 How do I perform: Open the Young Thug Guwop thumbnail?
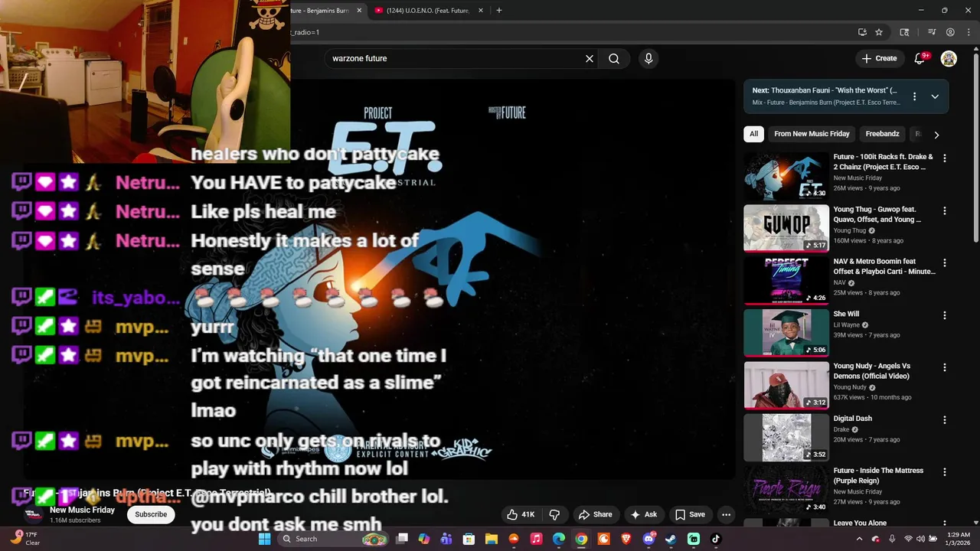pyautogui.click(x=786, y=228)
